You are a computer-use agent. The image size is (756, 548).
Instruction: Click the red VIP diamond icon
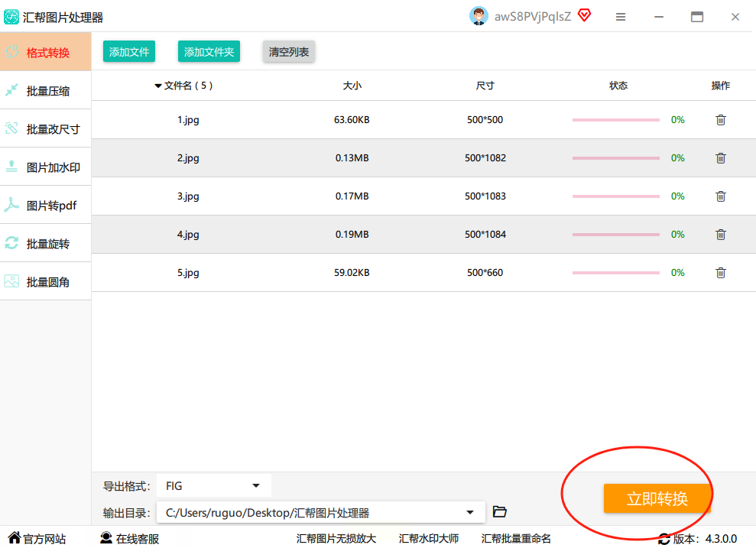coord(584,15)
